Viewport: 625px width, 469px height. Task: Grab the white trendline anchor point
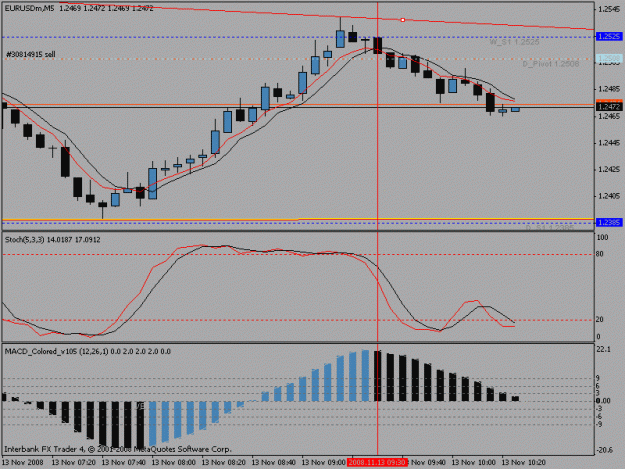coord(403,20)
